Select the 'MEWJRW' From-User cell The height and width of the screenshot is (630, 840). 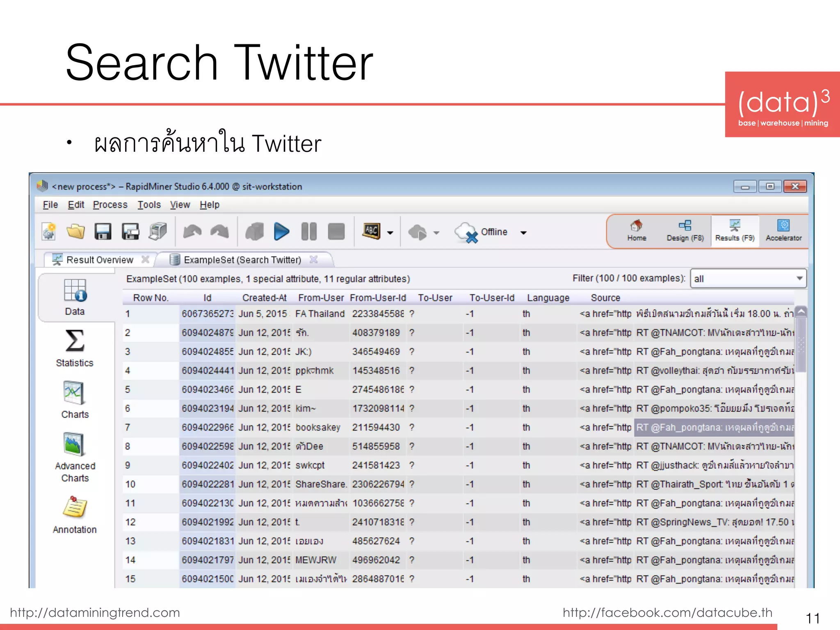point(321,560)
